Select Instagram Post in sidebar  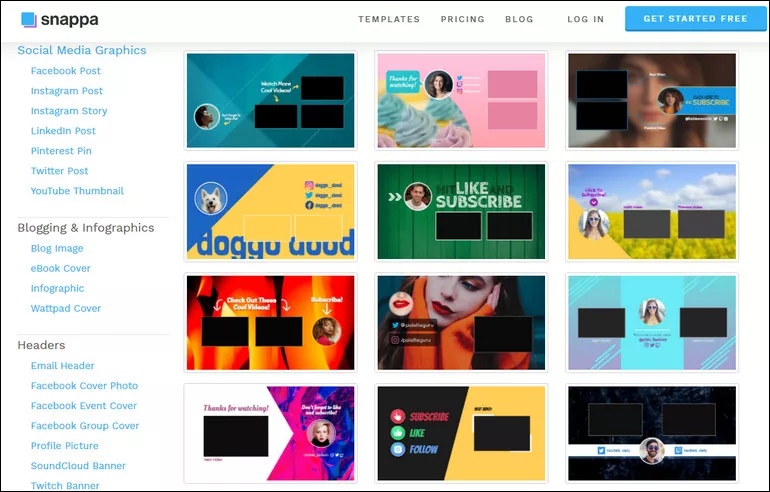point(67,91)
